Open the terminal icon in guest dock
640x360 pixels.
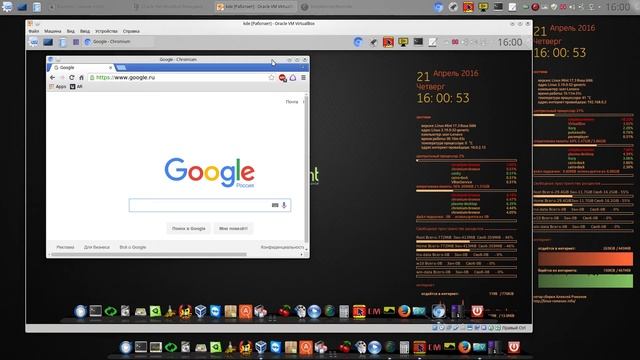tap(96, 311)
